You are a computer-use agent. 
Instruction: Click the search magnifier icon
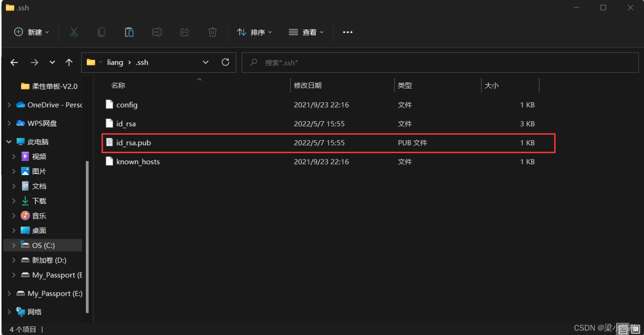click(253, 62)
